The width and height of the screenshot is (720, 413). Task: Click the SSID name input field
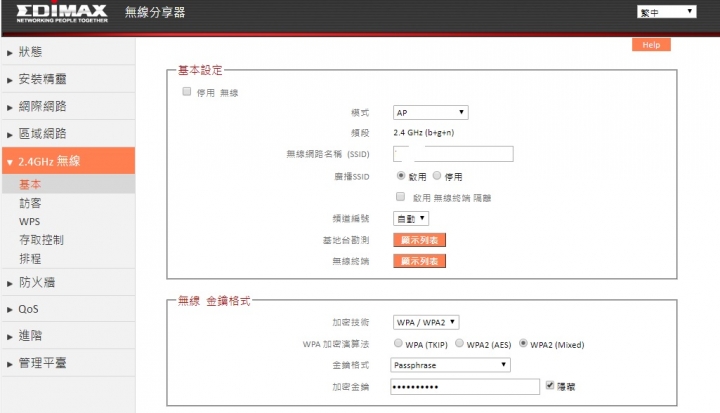click(453, 154)
